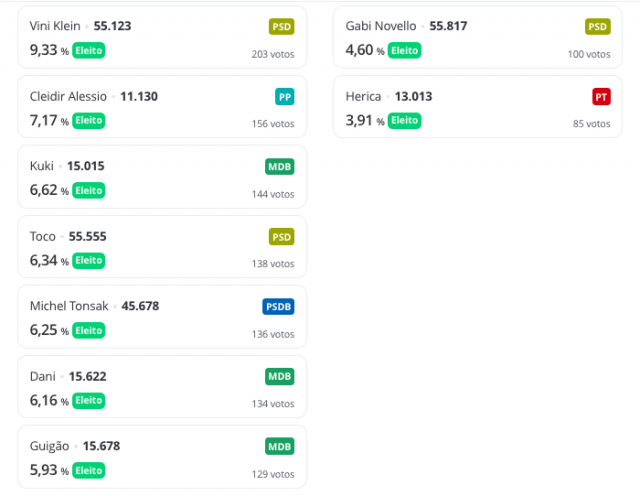640x496 pixels.
Task: Click the 100 votos count for Gabi Novello
Action: [x=589, y=54]
